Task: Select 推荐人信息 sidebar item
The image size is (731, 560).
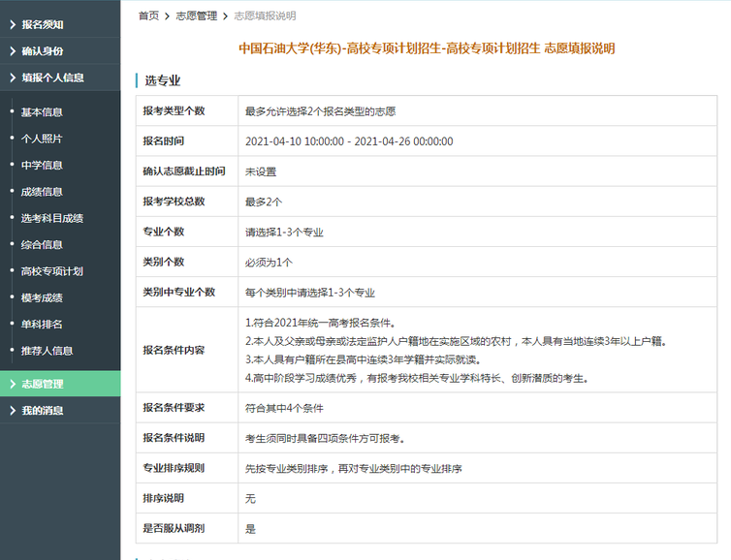Action: [47, 352]
